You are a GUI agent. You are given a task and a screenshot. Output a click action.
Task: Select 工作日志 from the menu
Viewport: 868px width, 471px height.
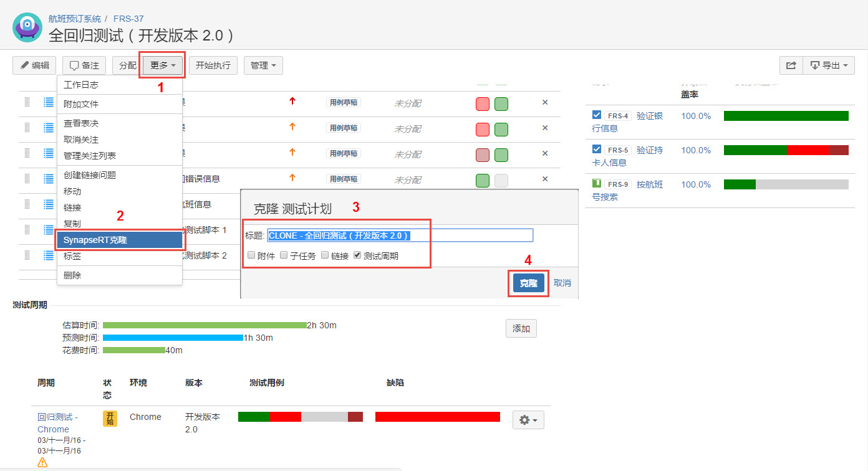click(120, 85)
